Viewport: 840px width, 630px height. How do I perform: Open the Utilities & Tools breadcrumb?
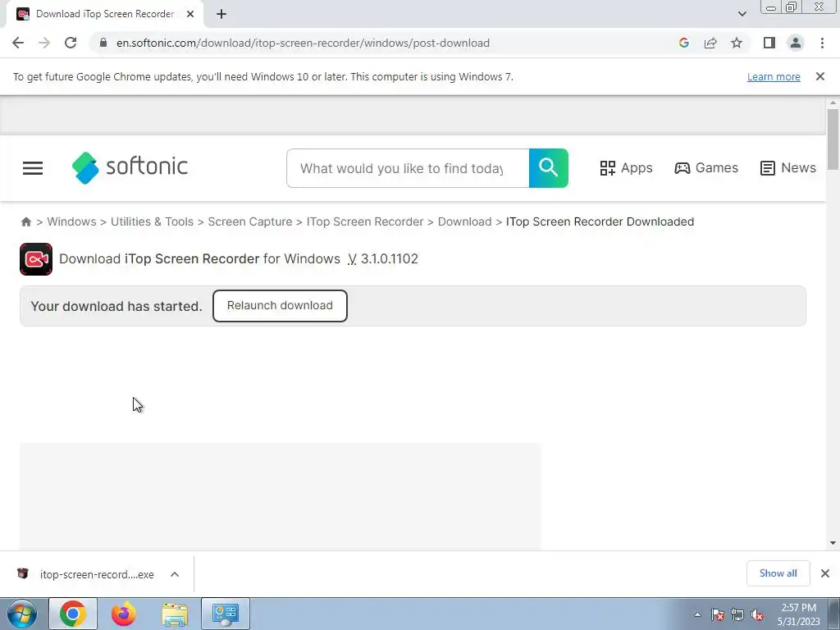(x=152, y=221)
